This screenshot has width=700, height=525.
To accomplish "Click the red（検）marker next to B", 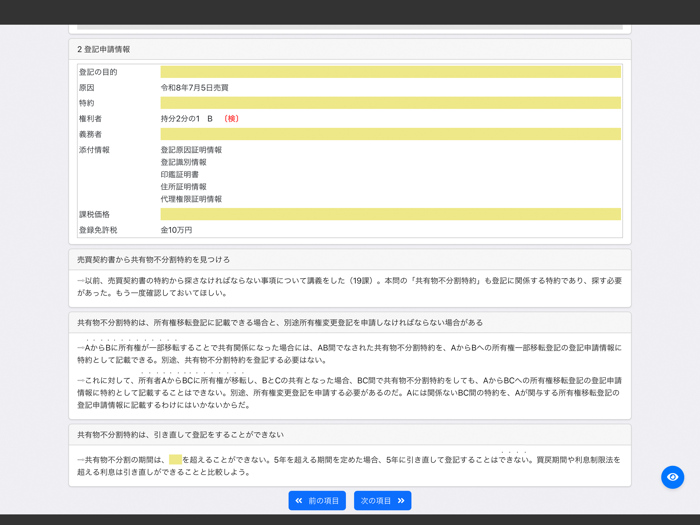I will (x=231, y=118).
